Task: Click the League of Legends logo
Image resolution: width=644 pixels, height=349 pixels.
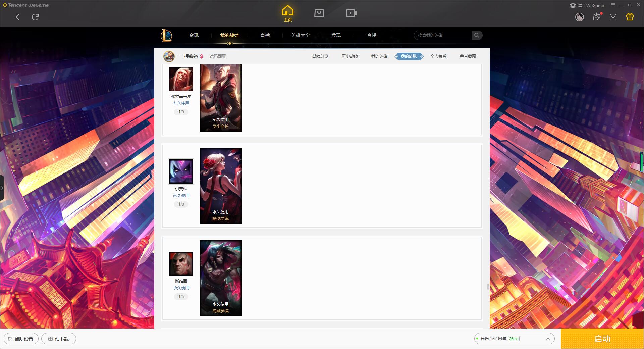Action: pyautogui.click(x=166, y=35)
